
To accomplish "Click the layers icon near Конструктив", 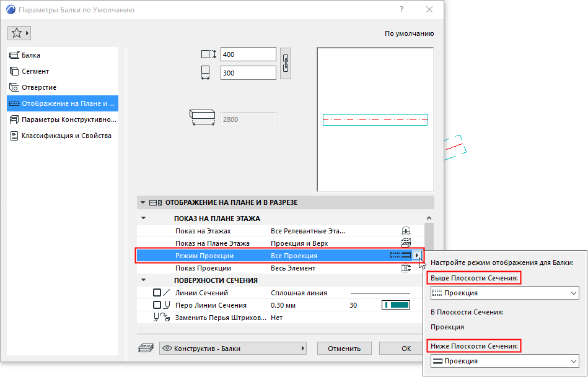I will click(x=146, y=348).
